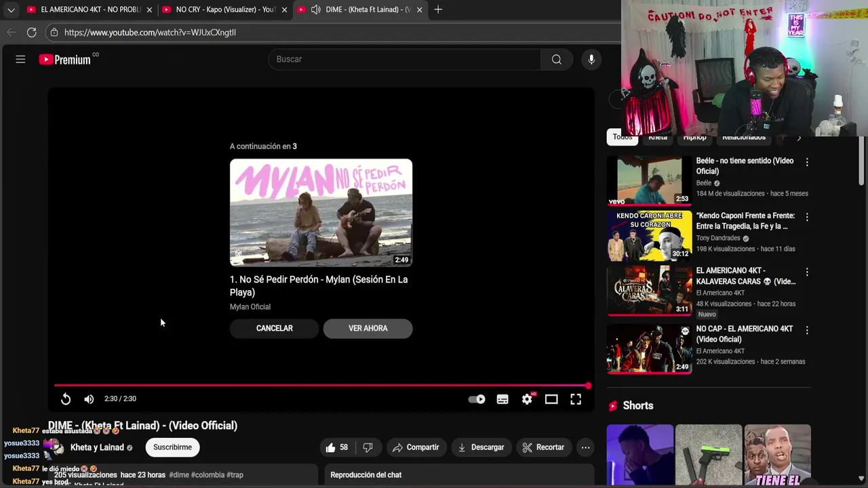Replay the video with replay icon
This screenshot has width=868, height=488.
pyautogui.click(x=66, y=399)
